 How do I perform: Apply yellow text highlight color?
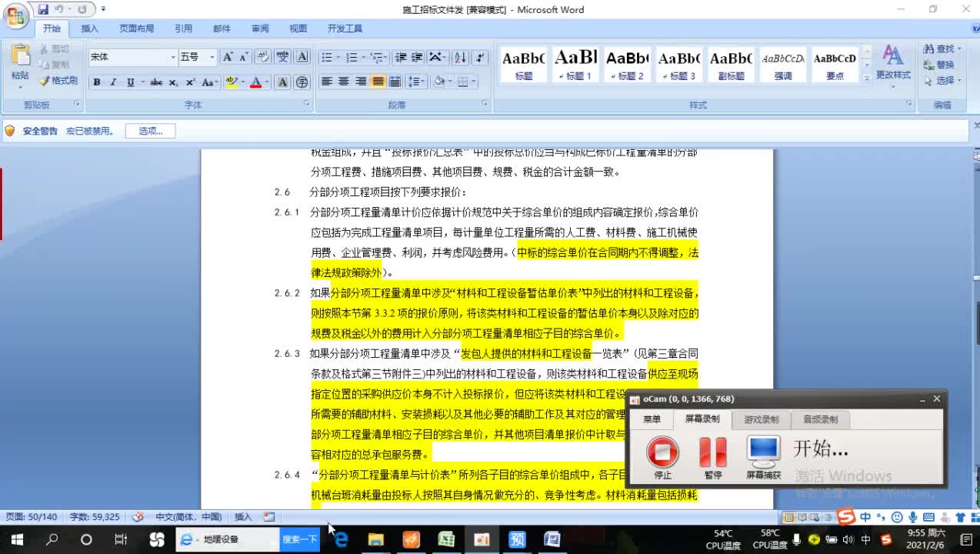[231, 82]
